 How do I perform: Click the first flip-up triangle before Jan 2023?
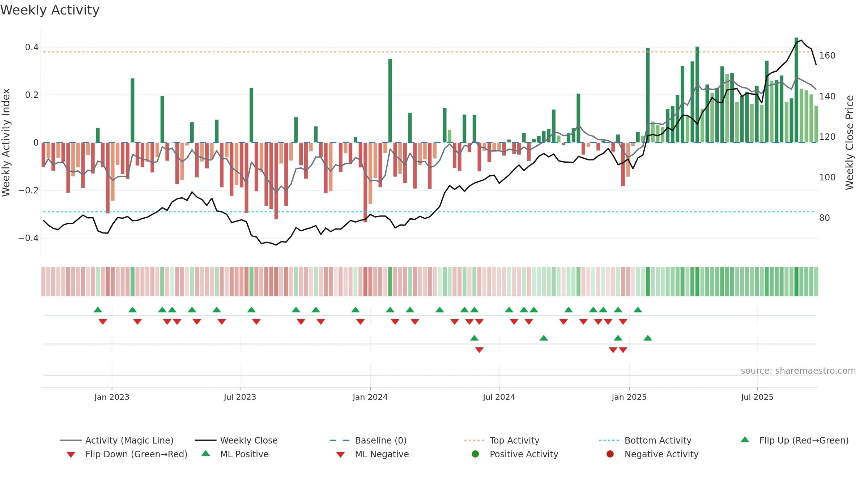pyautogui.click(x=98, y=310)
